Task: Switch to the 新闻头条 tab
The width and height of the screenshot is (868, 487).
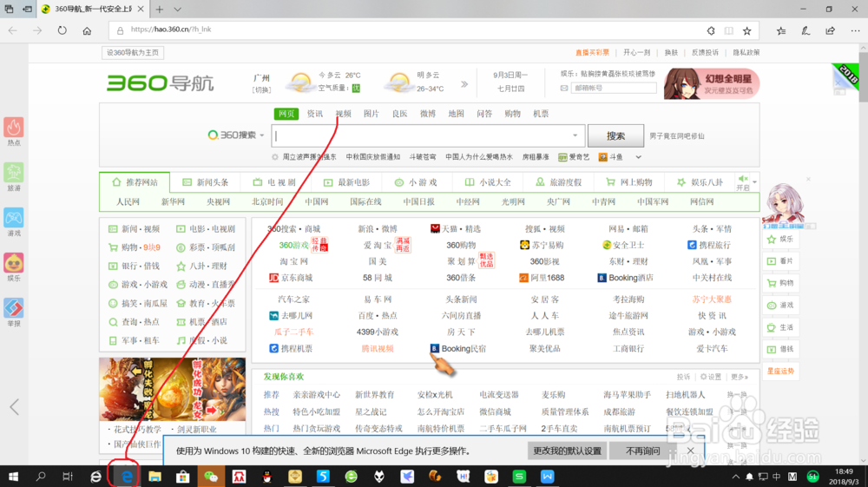Action: 206,182
